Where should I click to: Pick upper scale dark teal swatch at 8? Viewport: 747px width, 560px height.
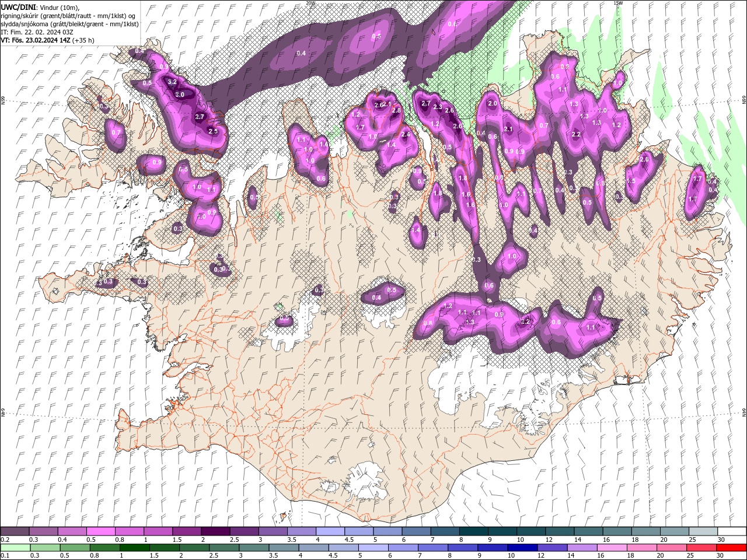[473, 531]
